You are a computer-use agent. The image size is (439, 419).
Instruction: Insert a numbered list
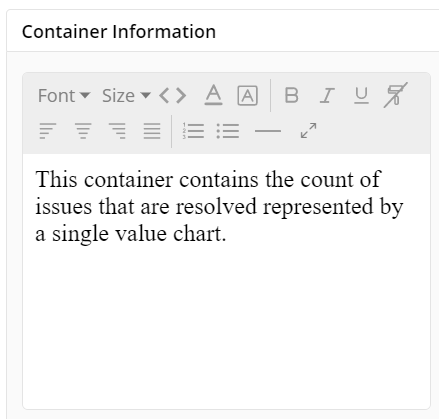[x=193, y=131]
